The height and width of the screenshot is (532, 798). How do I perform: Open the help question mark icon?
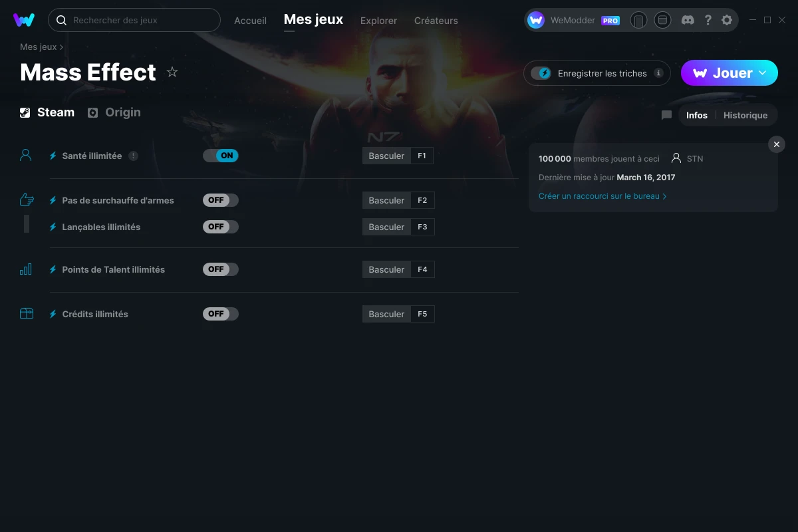tap(708, 20)
